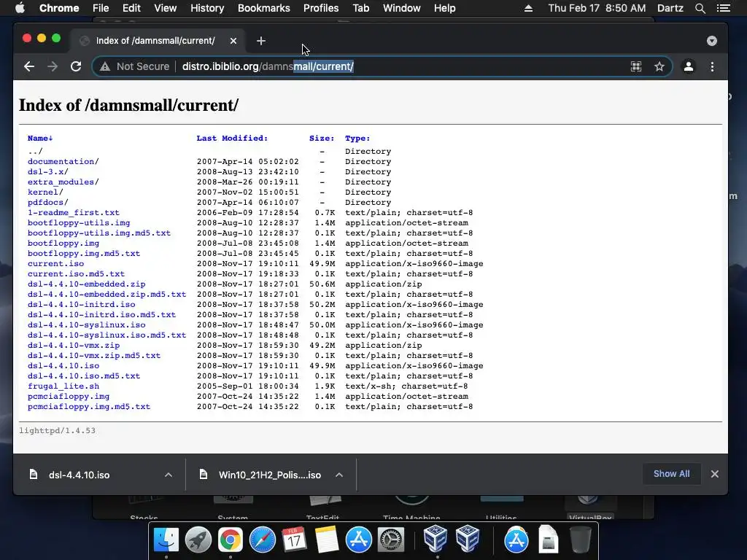
Task: Open the Profiles menu
Action: point(321,8)
